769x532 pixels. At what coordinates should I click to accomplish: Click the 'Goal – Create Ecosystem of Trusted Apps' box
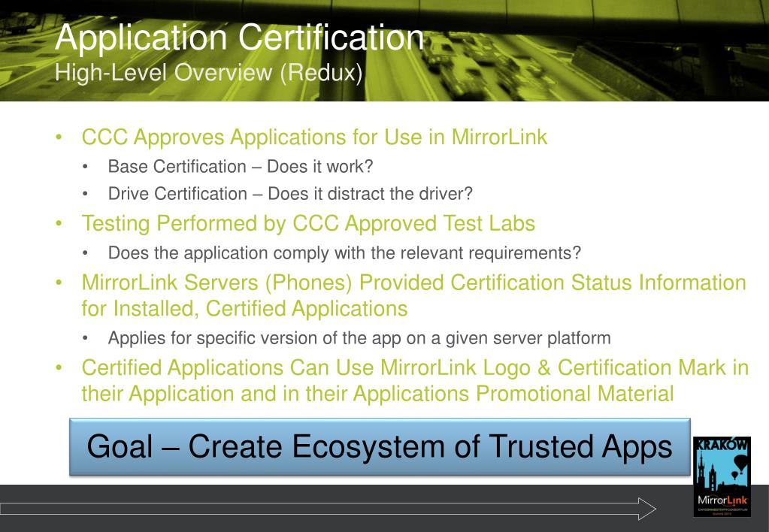(380, 446)
